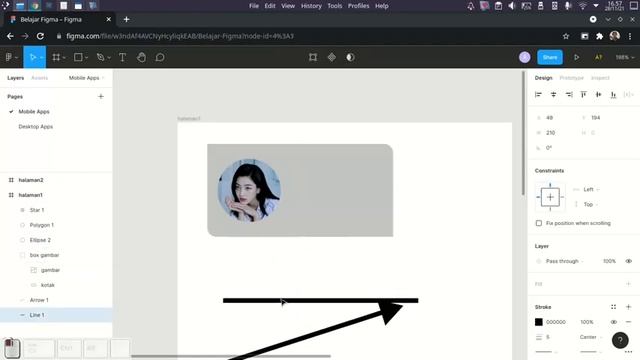Align top icon in Design panel
This screenshot has width=640, height=360.
583,95
